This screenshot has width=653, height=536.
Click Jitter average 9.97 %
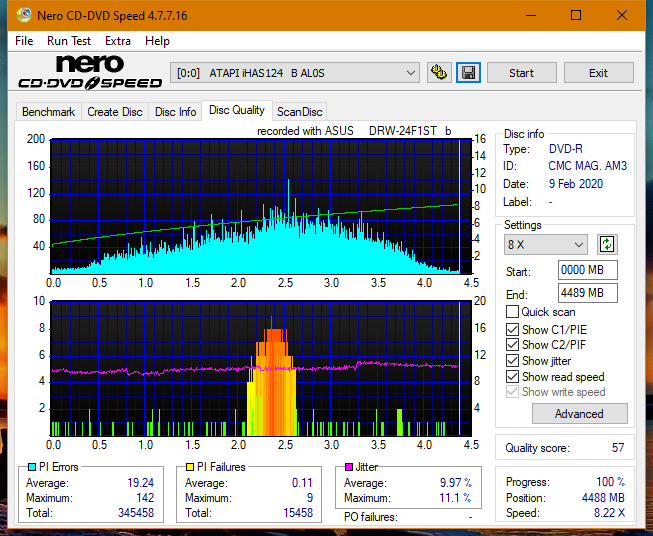pyautogui.click(x=456, y=483)
